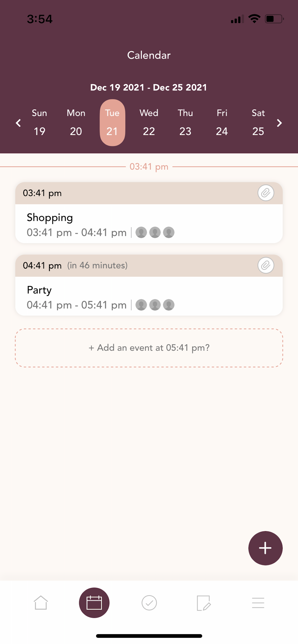
Task: Go to previous week arrow
Action: point(18,123)
